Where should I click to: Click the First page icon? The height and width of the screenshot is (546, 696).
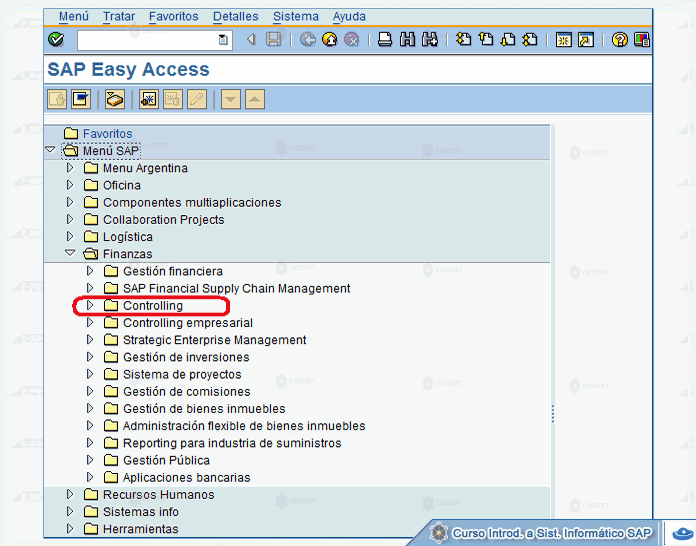[463, 40]
